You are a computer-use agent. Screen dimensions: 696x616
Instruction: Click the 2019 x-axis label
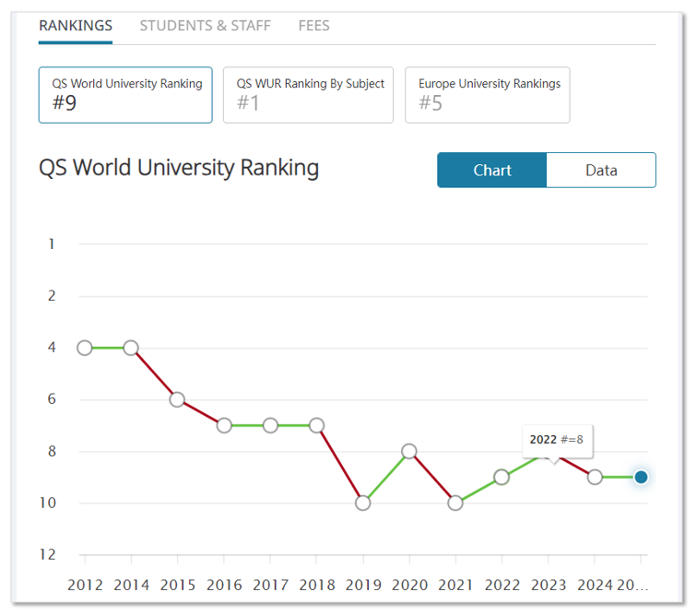(x=363, y=586)
